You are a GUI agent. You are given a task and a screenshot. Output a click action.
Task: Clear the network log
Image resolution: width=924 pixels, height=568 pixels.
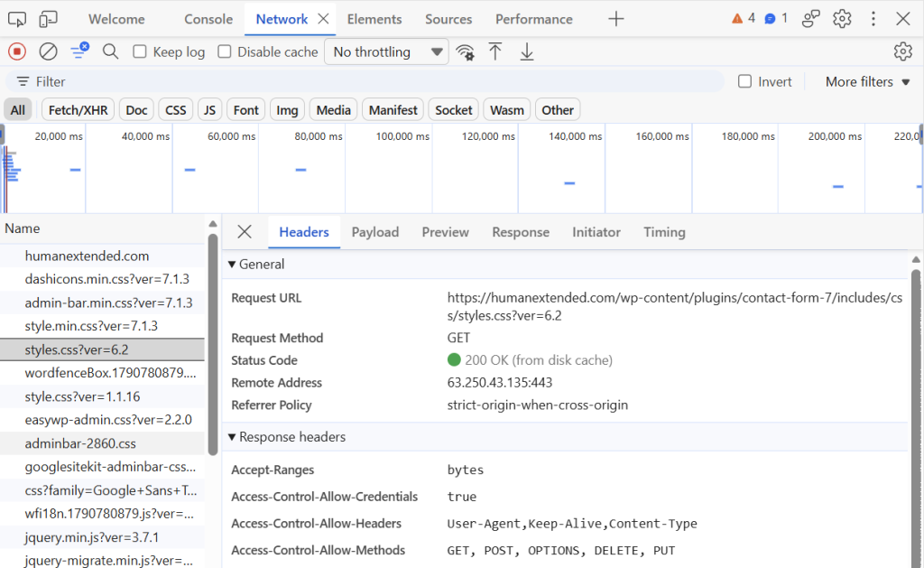click(x=49, y=51)
